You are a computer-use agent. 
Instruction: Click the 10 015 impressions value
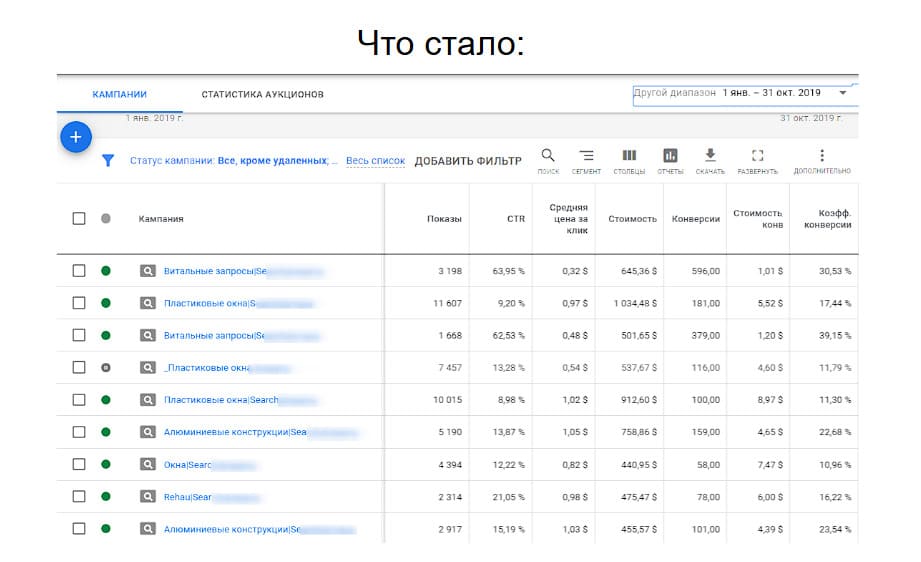[x=448, y=400]
